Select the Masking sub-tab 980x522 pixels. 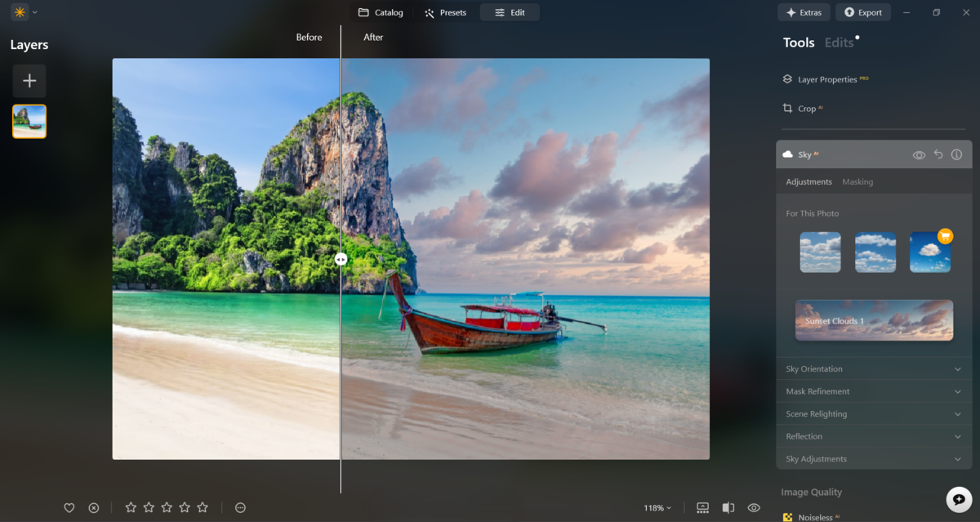point(857,182)
